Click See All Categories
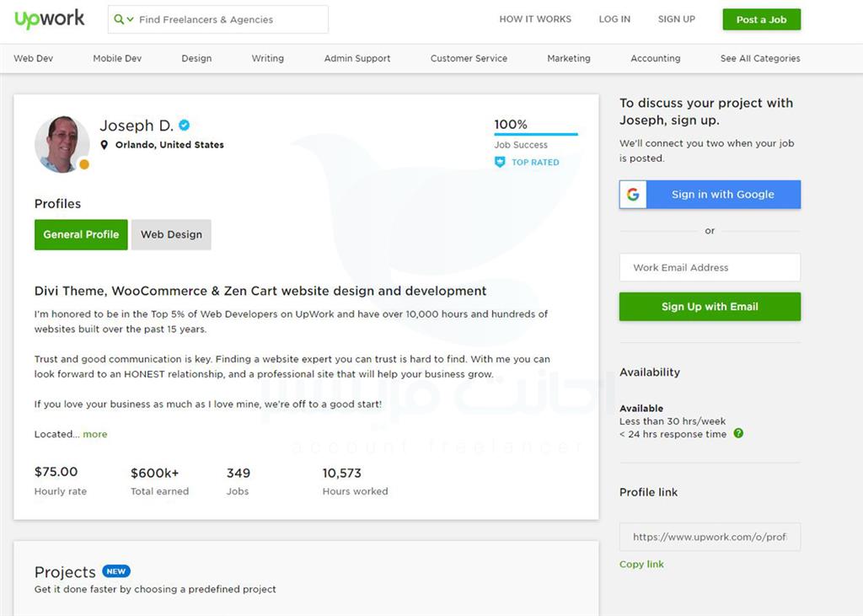Viewport: 863px width, 616px height. [760, 58]
